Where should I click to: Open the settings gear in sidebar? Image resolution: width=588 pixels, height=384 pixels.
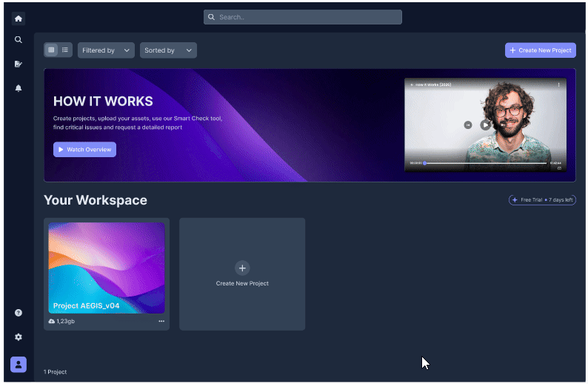click(x=18, y=337)
